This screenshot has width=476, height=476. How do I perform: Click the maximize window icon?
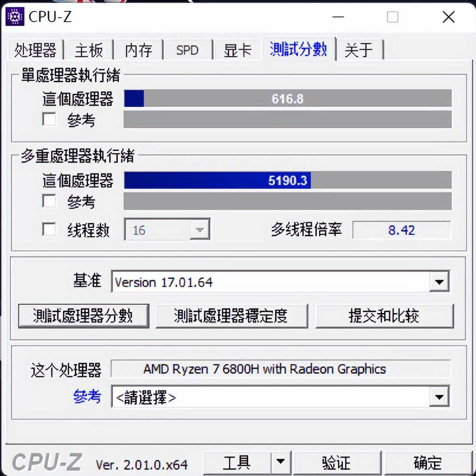(x=392, y=17)
